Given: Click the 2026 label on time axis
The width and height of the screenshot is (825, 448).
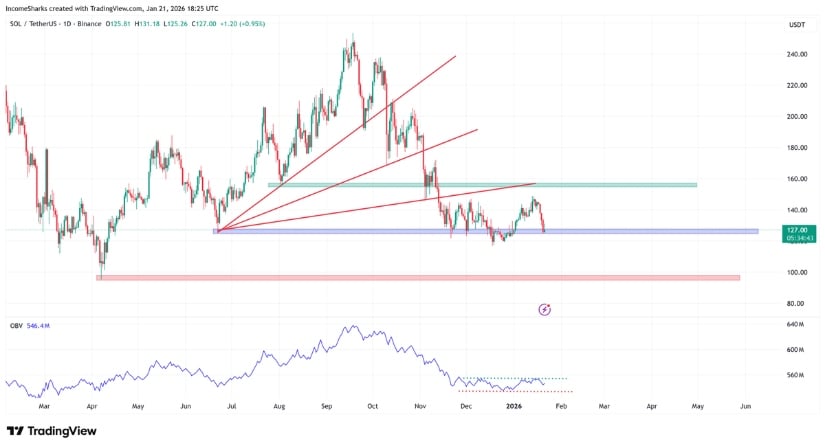Looking at the screenshot, I should pyautogui.click(x=513, y=407).
